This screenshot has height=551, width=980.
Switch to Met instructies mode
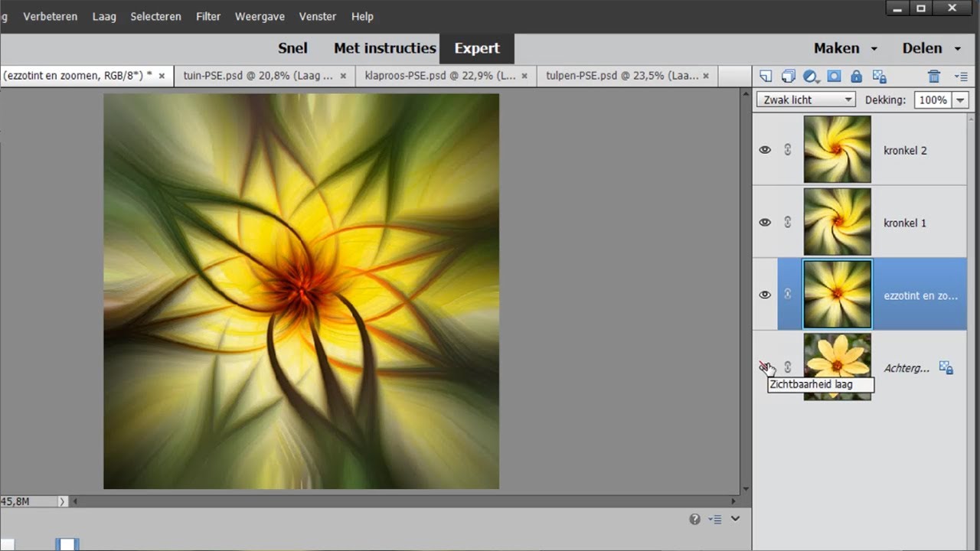pyautogui.click(x=384, y=47)
